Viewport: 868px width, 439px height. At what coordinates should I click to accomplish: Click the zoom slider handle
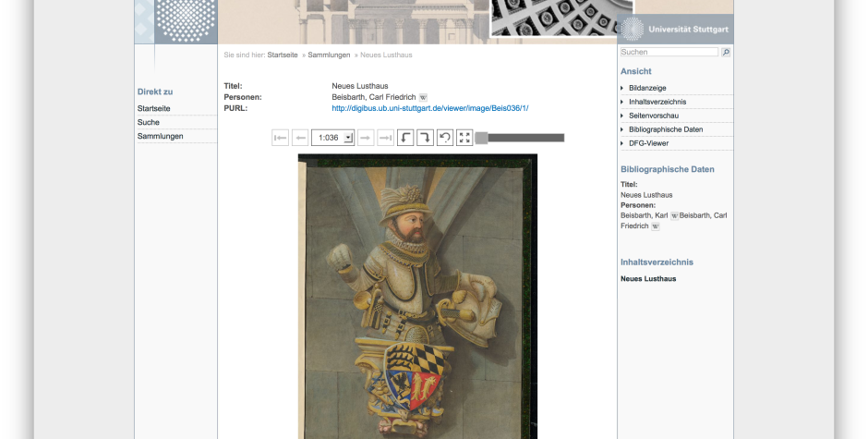coord(482,138)
